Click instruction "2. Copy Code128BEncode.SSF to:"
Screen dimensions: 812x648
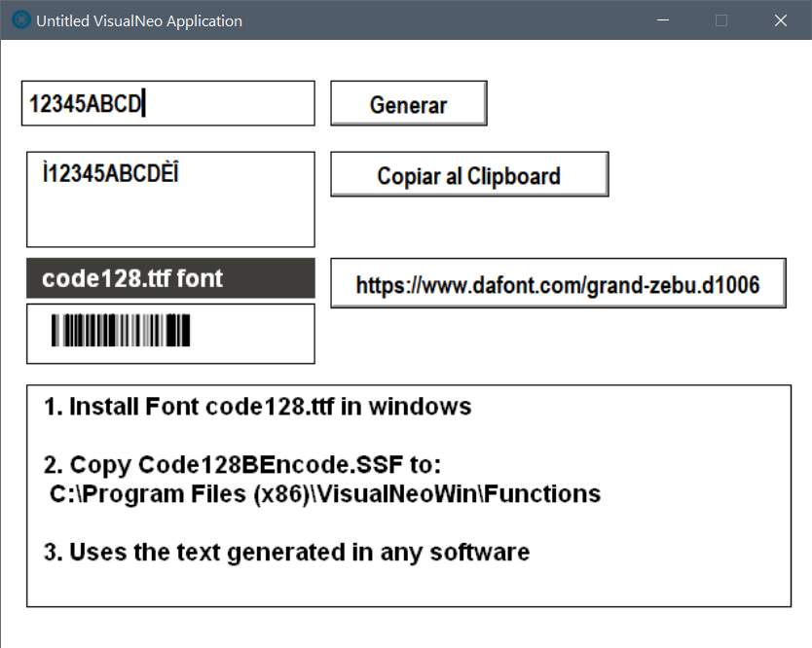pyautogui.click(x=242, y=465)
